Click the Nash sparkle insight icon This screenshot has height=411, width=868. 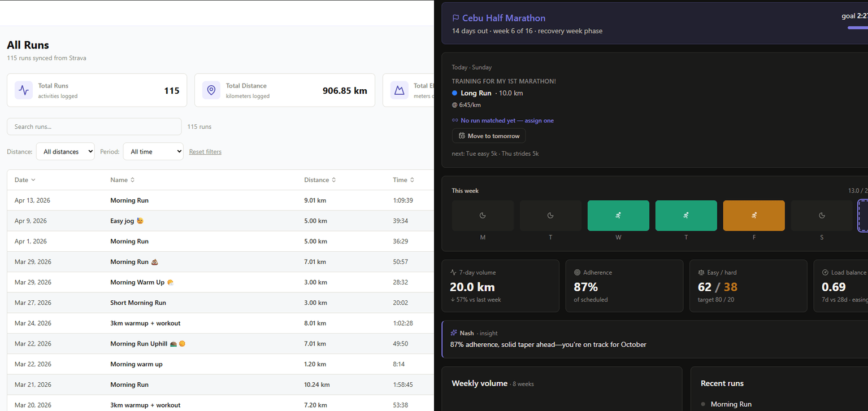click(454, 333)
